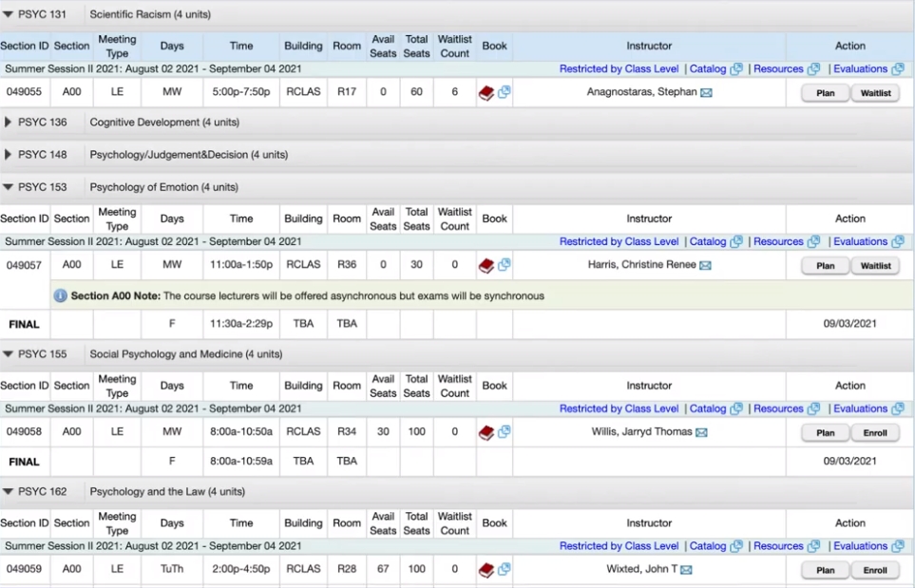Click the Evaluations popup icon under PSYC 155
915x588 pixels.
coord(898,408)
